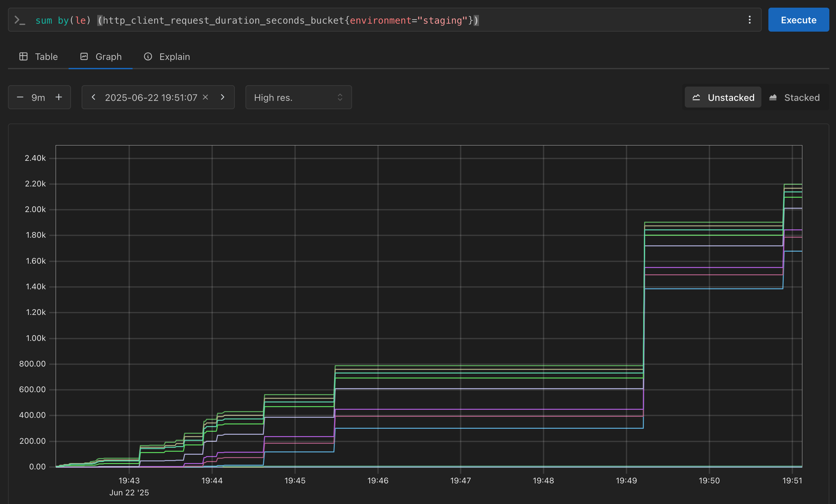Screen dimensions: 836x504
Task: Decrease range with the minus icon
Action: click(x=20, y=97)
